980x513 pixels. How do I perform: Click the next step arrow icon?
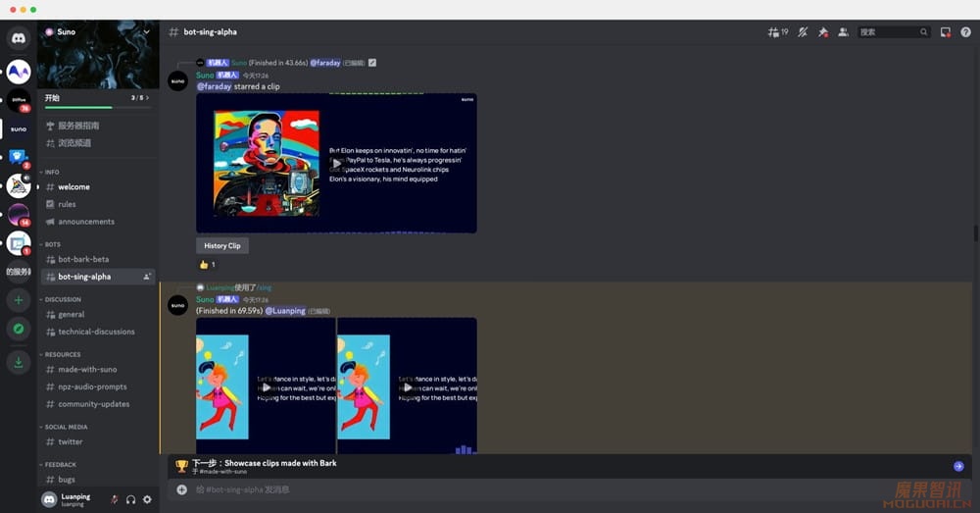point(958,466)
